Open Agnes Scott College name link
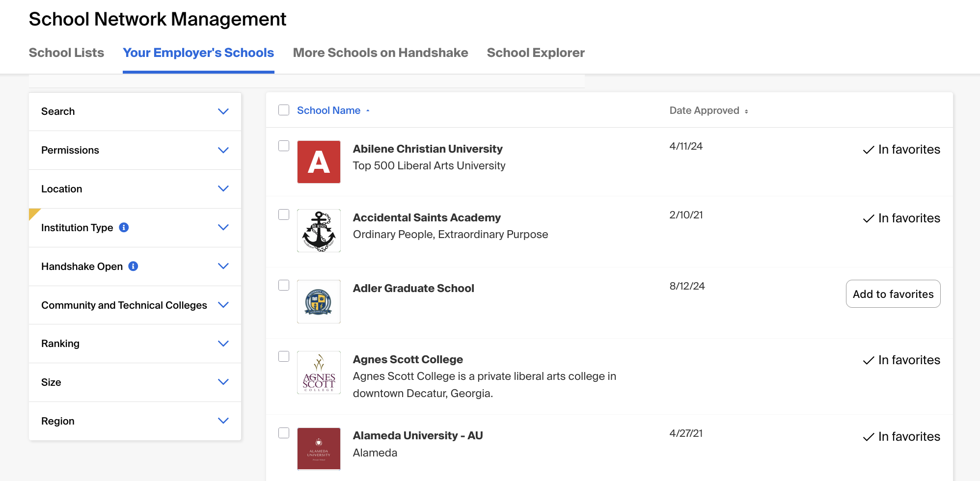 click(408, 359)
